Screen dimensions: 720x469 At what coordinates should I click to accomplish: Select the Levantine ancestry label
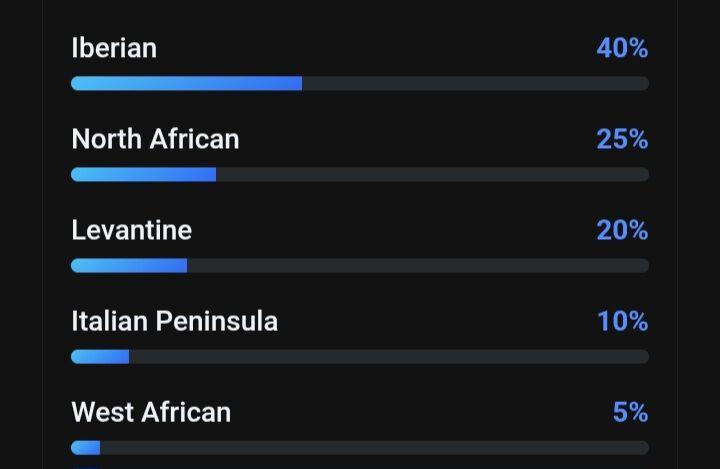131,230
